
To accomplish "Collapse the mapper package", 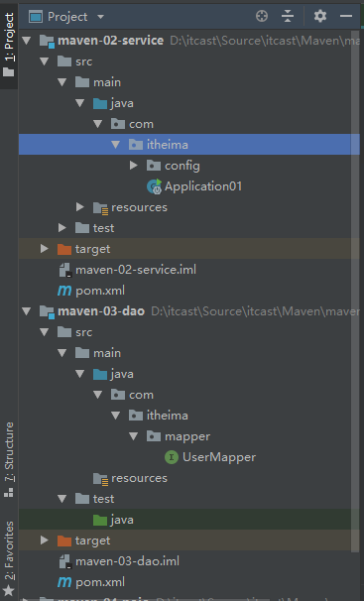I will (x=133, y=436).
